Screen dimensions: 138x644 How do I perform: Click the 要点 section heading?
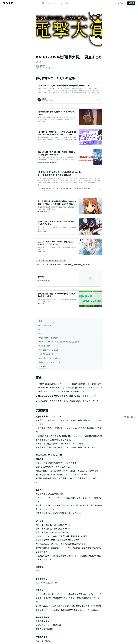coord(39,378)
